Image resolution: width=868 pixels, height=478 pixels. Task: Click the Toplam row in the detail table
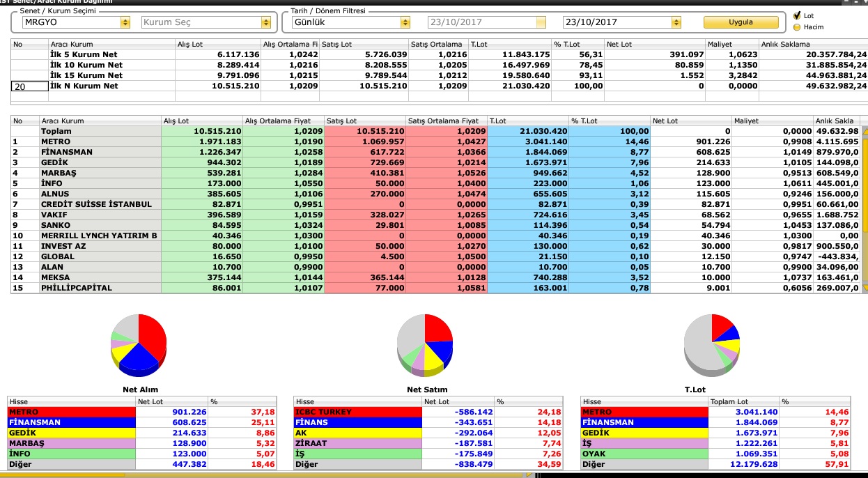435,131
